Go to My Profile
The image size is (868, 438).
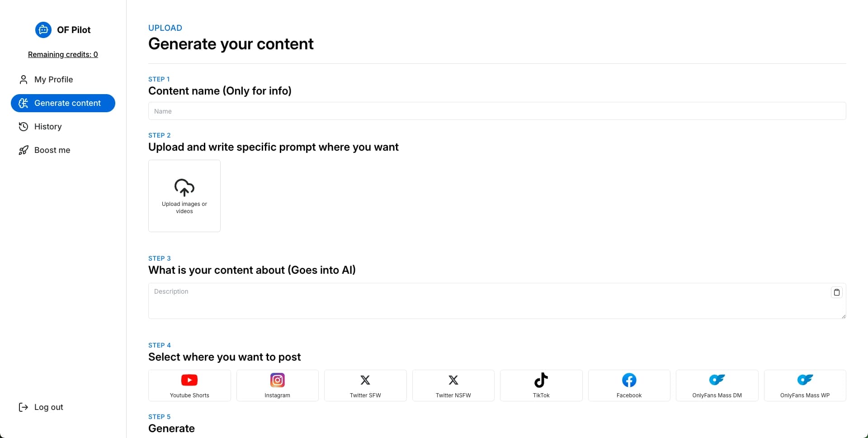[x=53, y=79]
